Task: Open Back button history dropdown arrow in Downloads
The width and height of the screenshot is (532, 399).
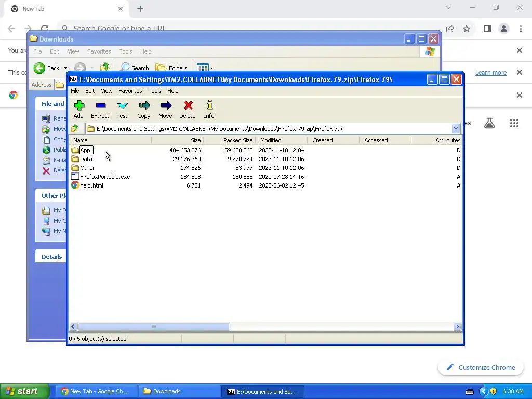Action: [x=65, y=68]
